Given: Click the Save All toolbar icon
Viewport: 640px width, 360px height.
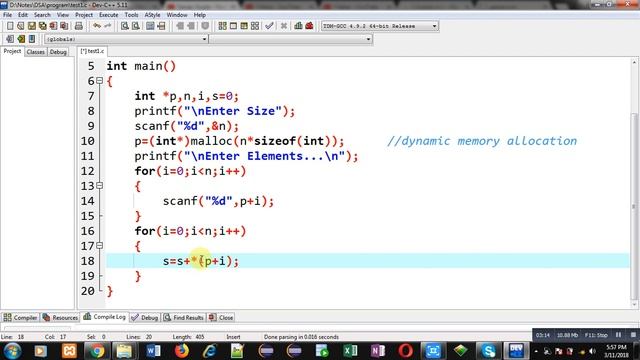Looking at the screenshot, I should pyautogui.click(x=42, y=26).
